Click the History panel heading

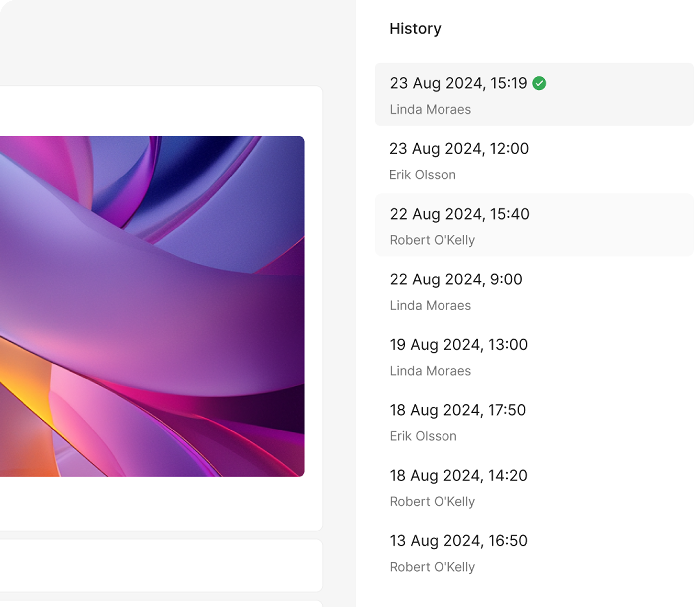pyautogui.click(x=415, y=29)
